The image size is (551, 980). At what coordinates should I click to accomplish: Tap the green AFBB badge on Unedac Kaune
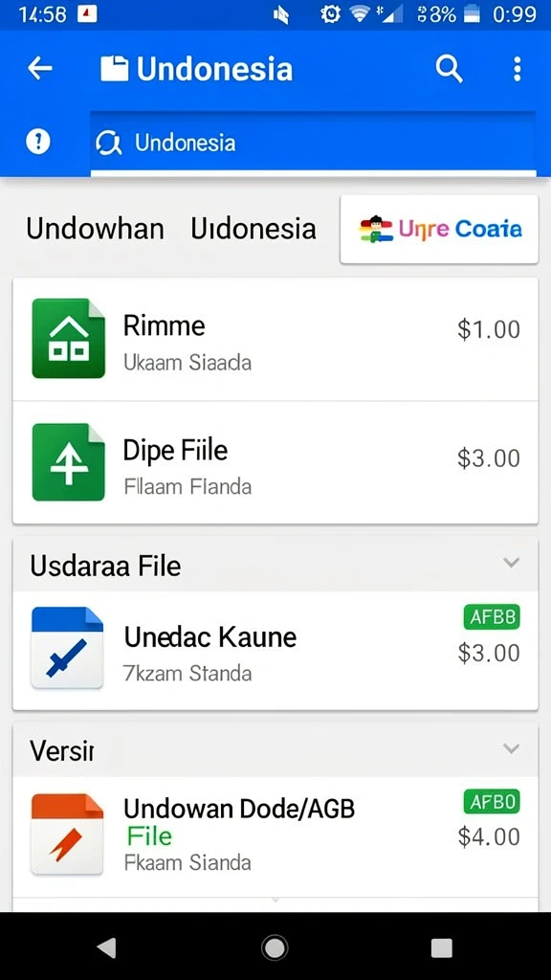click(493, 617)
